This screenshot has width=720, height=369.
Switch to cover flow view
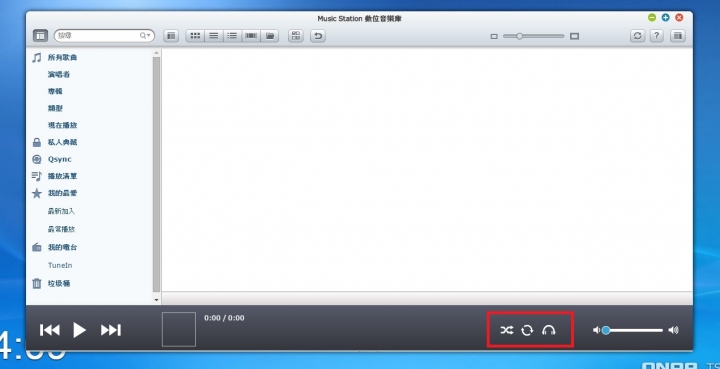pos(251,35)
